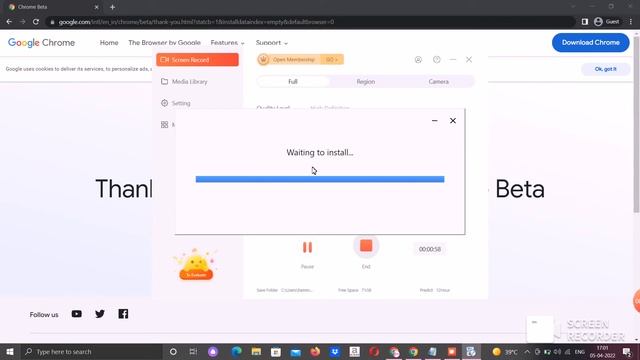Pause the screen recording
The width and height of the screenshot is (640, 360).
click(307, 247)
